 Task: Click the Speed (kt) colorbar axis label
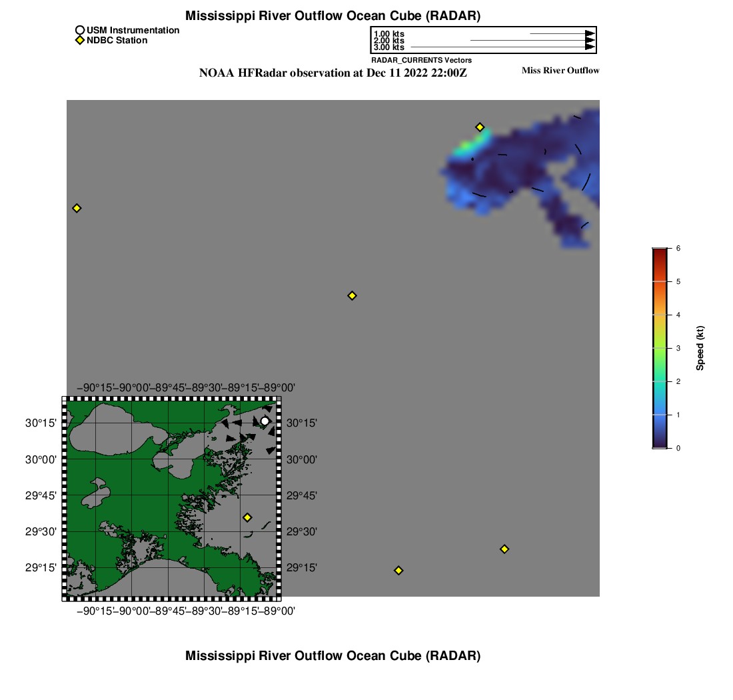click(x=700, y=348)
